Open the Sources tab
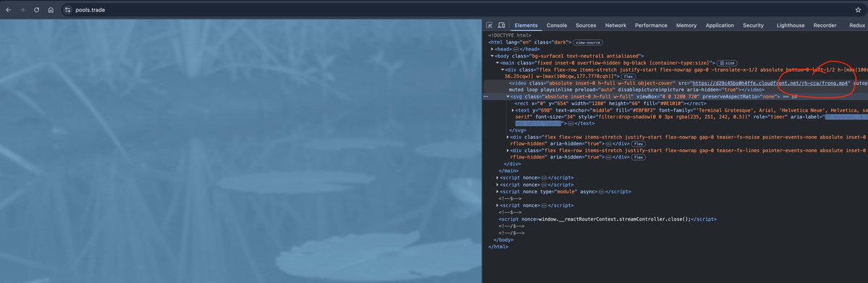 click(x=586, y=25)
